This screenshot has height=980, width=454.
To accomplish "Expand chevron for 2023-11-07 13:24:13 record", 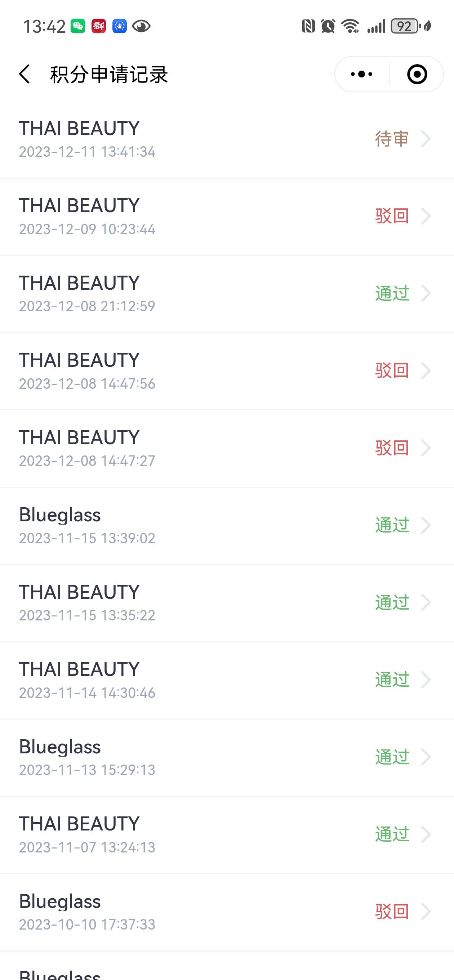I will pyautogui.click(x=426, y=835).
